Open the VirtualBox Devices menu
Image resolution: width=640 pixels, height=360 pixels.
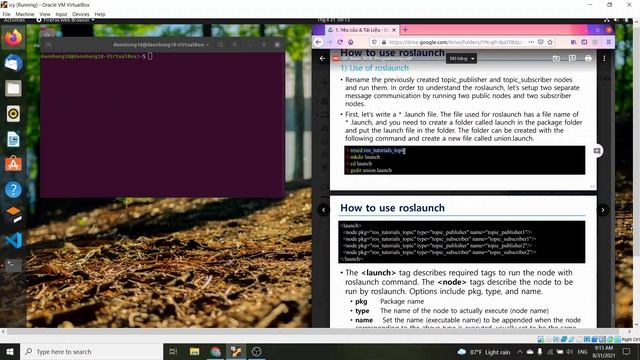coord(81,14)
